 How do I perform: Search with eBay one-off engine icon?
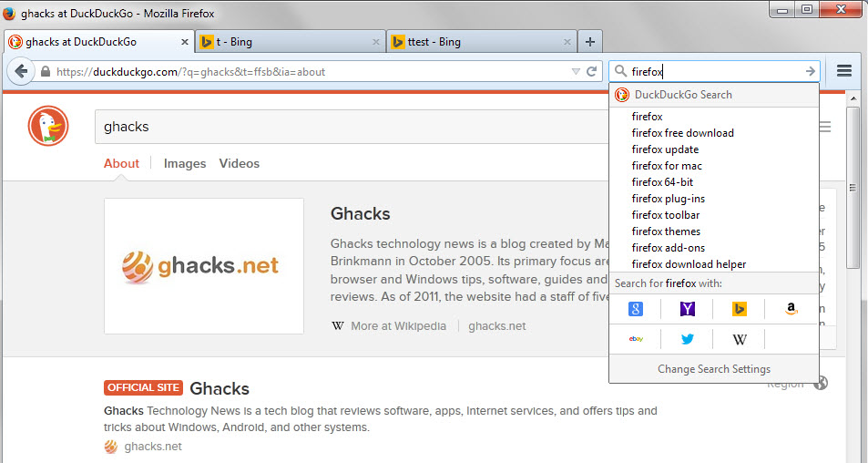tap(636, 339)
